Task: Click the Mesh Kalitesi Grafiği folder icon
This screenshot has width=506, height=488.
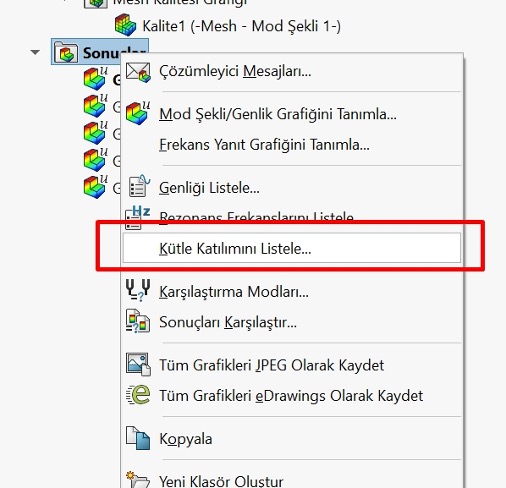Action: [95, 3]
